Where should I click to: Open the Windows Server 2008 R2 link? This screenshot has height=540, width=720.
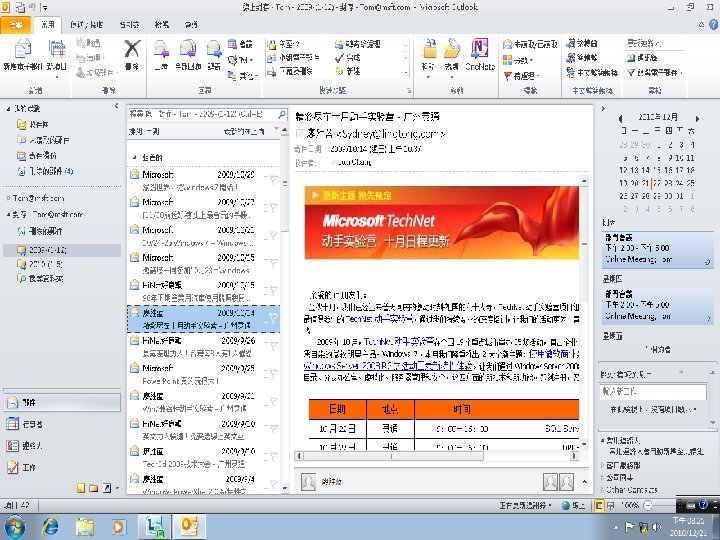tap(388, 366)
